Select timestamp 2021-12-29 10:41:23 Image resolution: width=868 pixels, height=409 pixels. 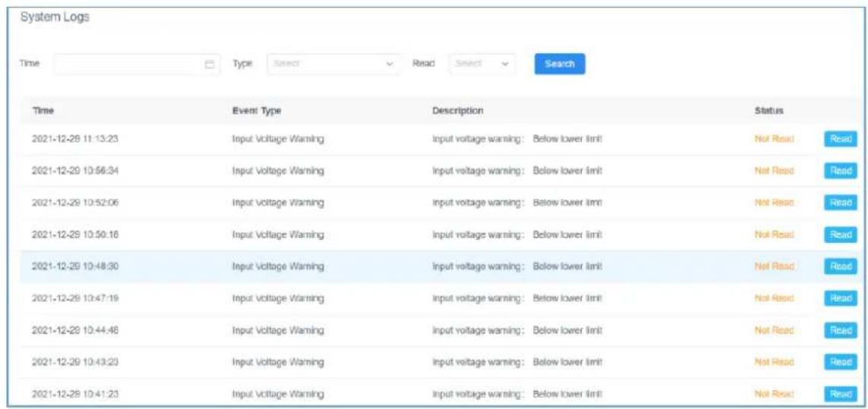75,394
